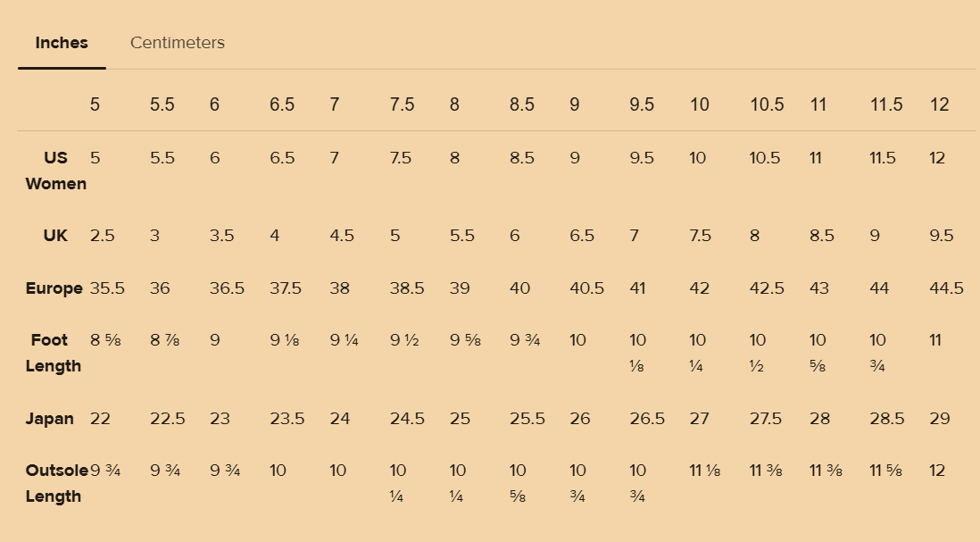The height and width of the screenshot is (542, 980).
Task: Click Japan size 22 cell
Action: click(100, 419)
